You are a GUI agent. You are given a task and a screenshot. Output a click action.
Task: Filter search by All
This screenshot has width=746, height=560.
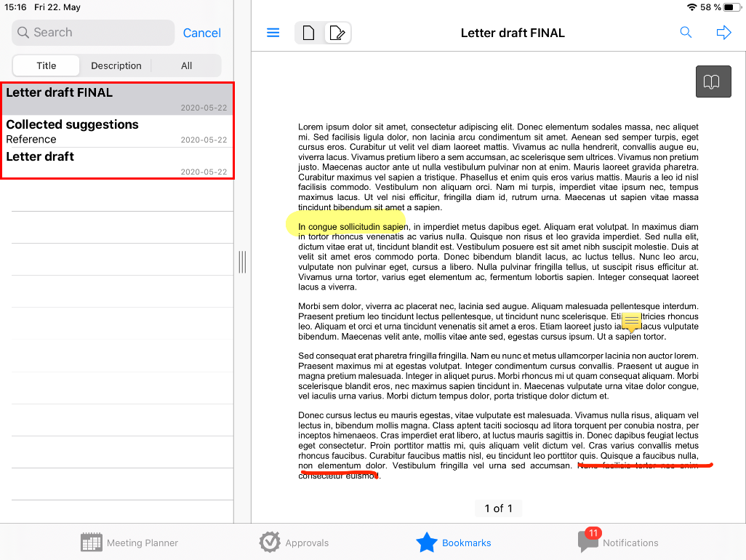pyautogui.click(x=187, y=65)
